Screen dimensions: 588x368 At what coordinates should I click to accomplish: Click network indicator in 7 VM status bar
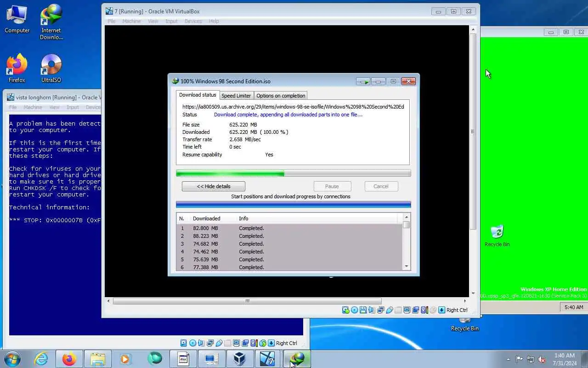point(380,310)
